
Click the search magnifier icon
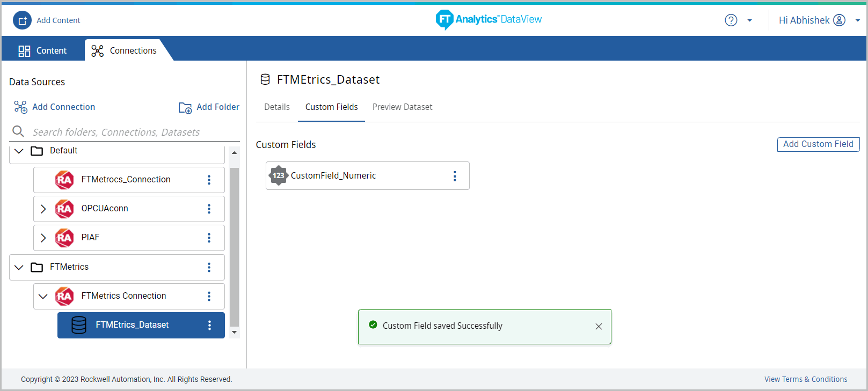pos(18,131)
